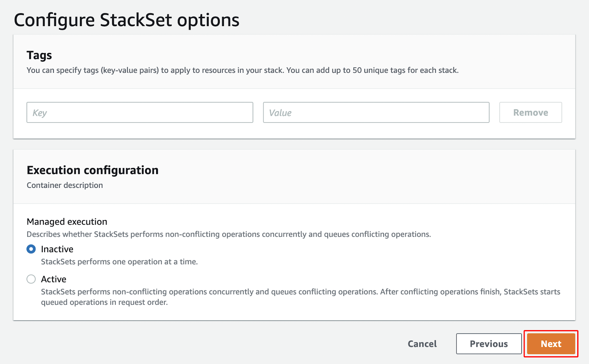Click the tag Value input field

[376, 113]
